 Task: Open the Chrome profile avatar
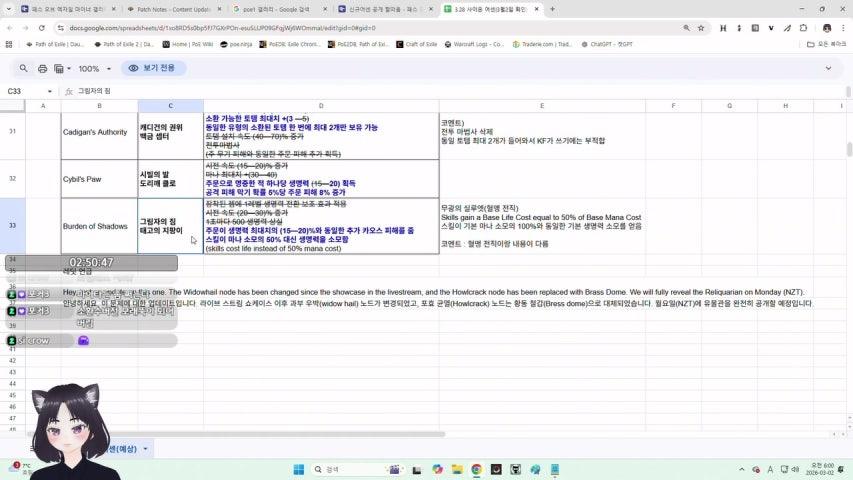(827, 28)
